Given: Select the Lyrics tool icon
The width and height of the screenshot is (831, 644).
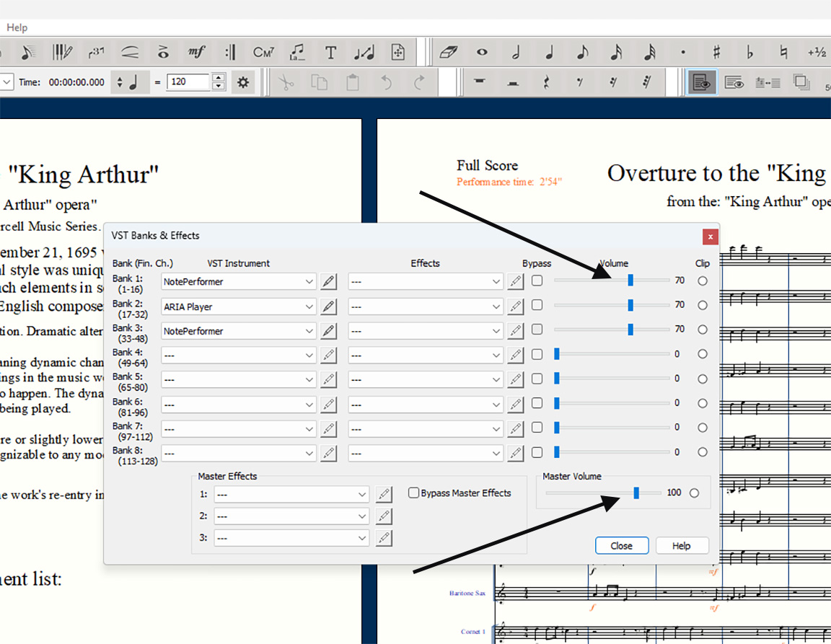Looking at the screenshot, I should (x=296, y=53).
